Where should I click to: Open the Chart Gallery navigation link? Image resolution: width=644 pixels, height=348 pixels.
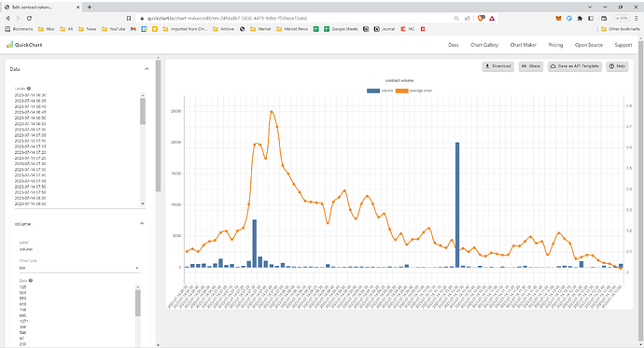[484, 45]
